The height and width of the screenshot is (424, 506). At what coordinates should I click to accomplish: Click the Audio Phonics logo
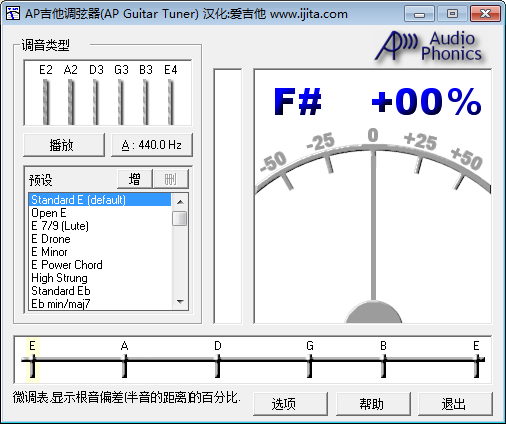(x=429, y=47)
